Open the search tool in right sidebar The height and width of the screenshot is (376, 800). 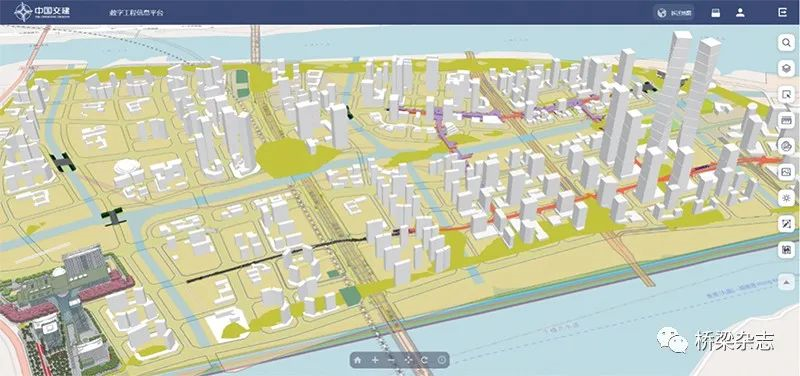coord(786,43)
